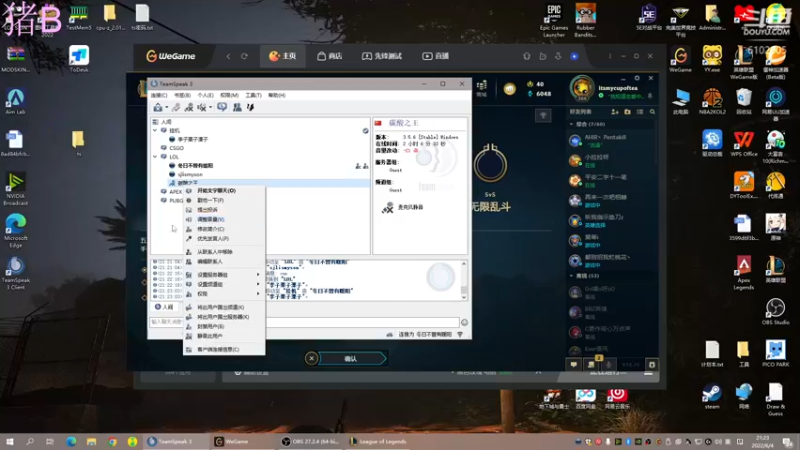Image resolution: width=800 pixels, height=450 pixels.
Task: Click the emoji icon beside the chat input
Action: 464,322
